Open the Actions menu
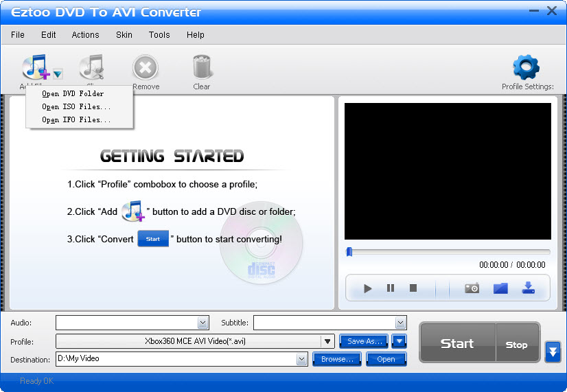The width and height of the screenshot is (567, 392). coord(85,35)
